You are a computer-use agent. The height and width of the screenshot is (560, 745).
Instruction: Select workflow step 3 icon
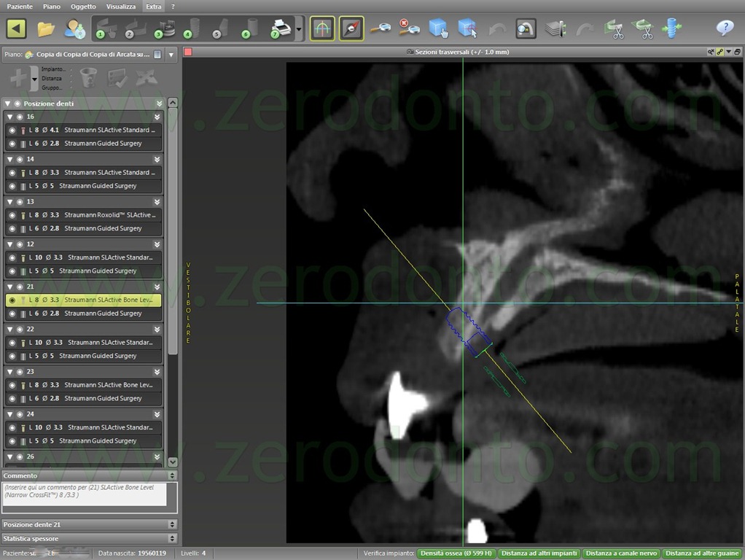tap(165, 28)
